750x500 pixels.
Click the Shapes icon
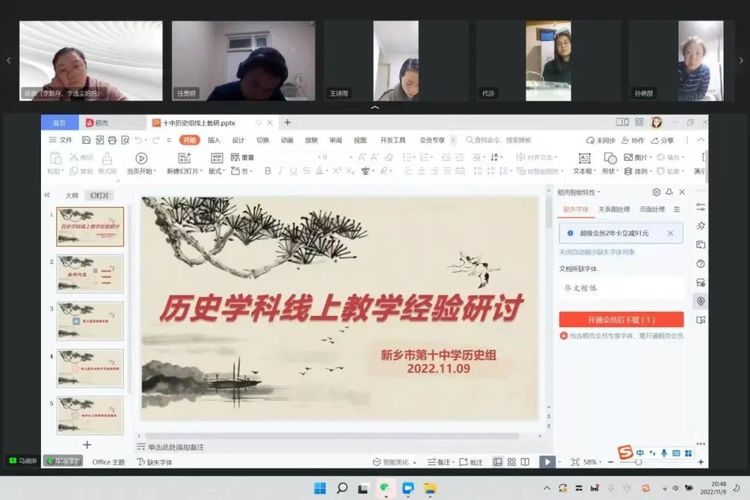tap(610, 158)
